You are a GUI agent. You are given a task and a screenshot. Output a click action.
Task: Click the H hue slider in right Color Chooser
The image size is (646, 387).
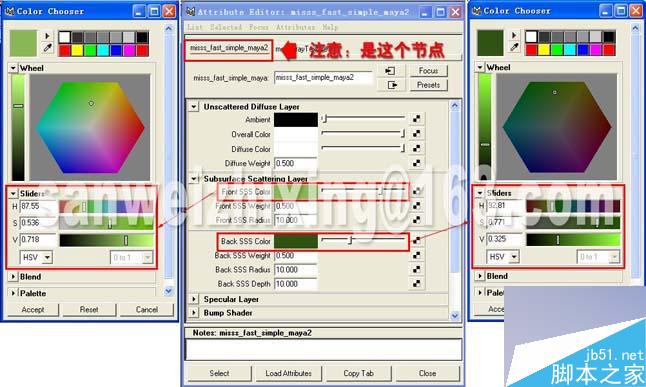point(573,206)
